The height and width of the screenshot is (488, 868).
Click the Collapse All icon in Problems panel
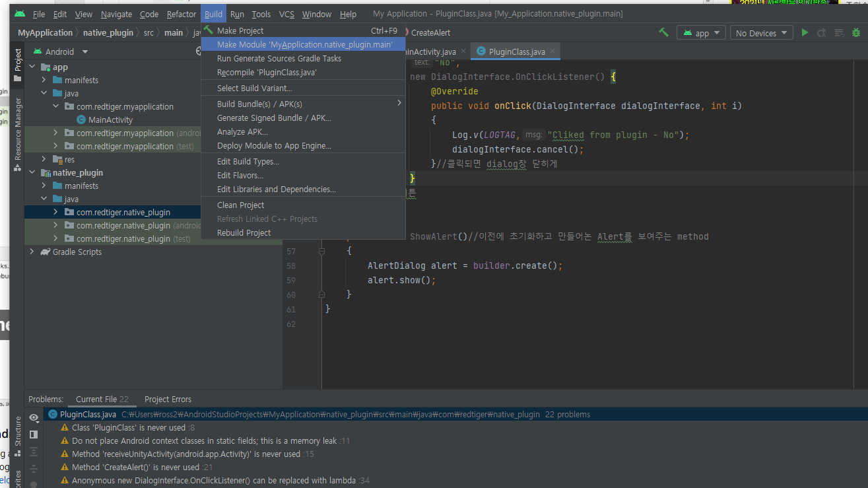coord(34,469)
